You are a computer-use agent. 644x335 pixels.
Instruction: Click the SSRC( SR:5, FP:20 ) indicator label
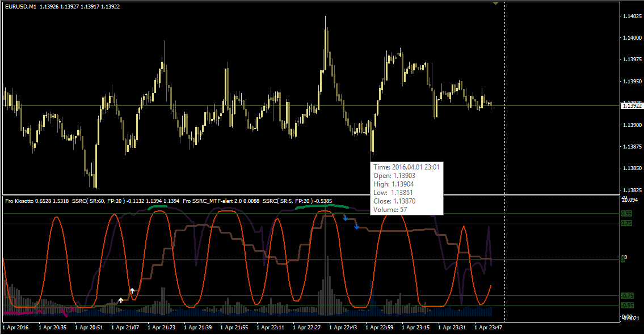[288, 201]
